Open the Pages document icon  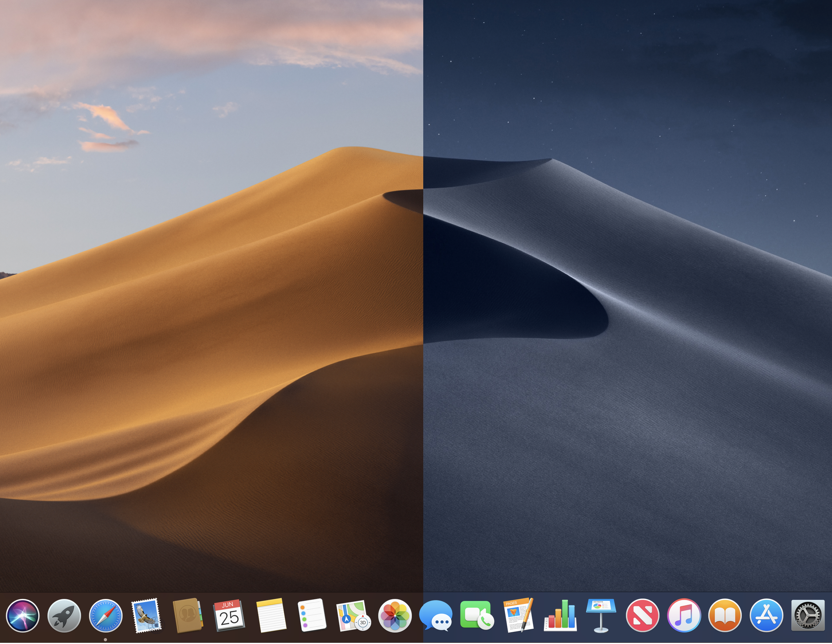[518, 616]
